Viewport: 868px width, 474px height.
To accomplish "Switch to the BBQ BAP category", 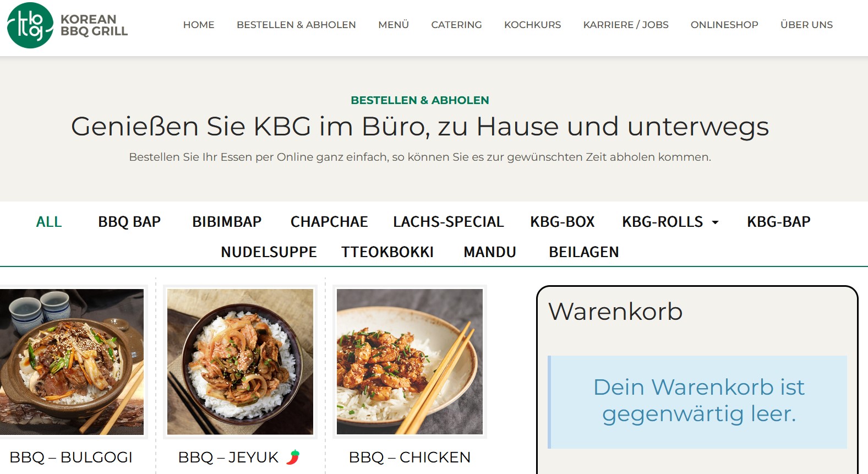I will 129,222.
